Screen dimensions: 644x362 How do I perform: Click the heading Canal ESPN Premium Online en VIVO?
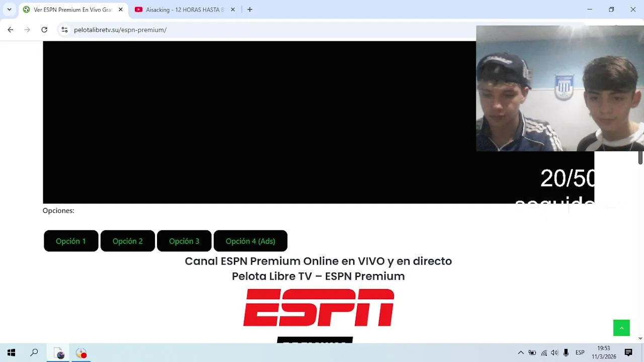pyautogui.click(x=318, y=261)
